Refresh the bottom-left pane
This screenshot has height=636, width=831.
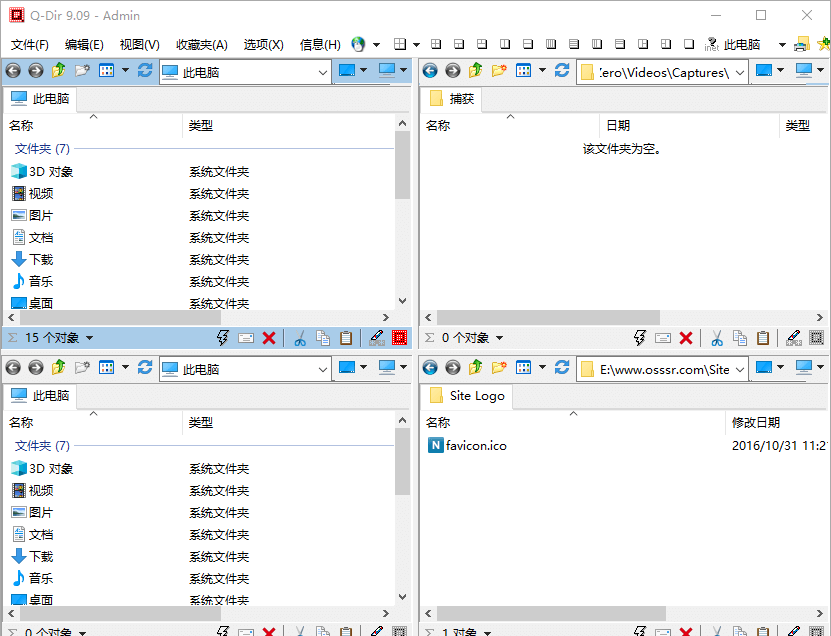tap(145, 367)
